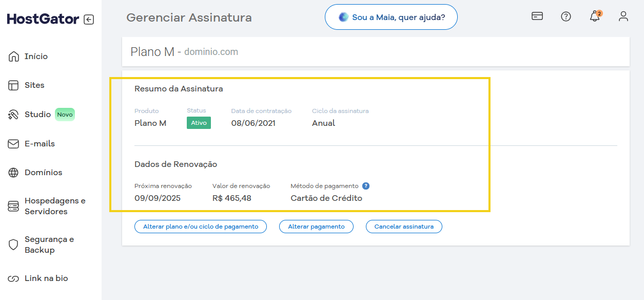Click the Link na bio chain icon

click(13, 279)
